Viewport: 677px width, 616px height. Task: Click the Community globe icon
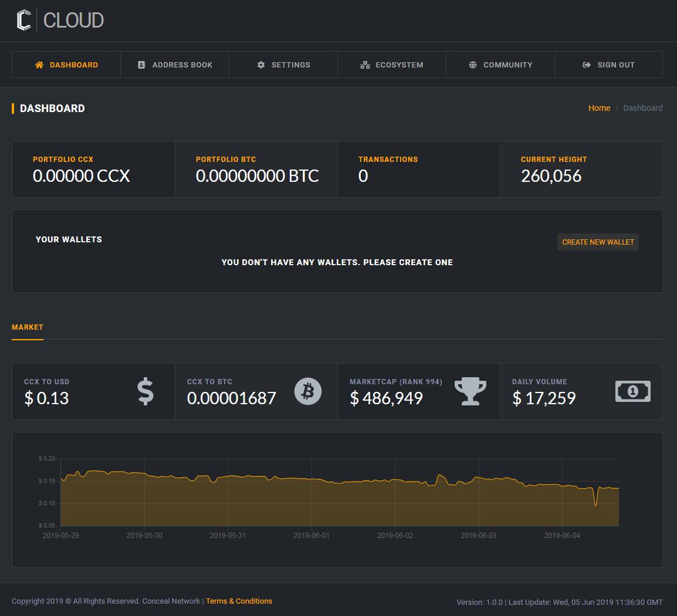tap(473, 65)
